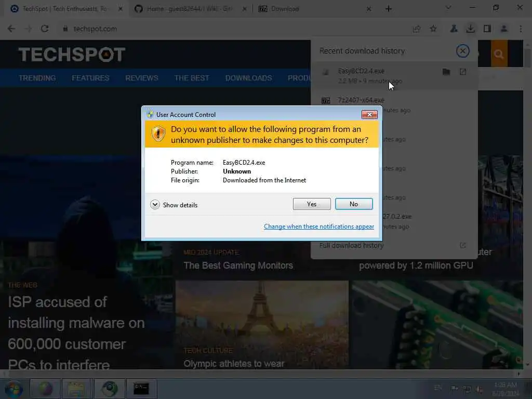Open ISP accused of installing malware article
Screen dimensions: 532x399
coord(76,333)
